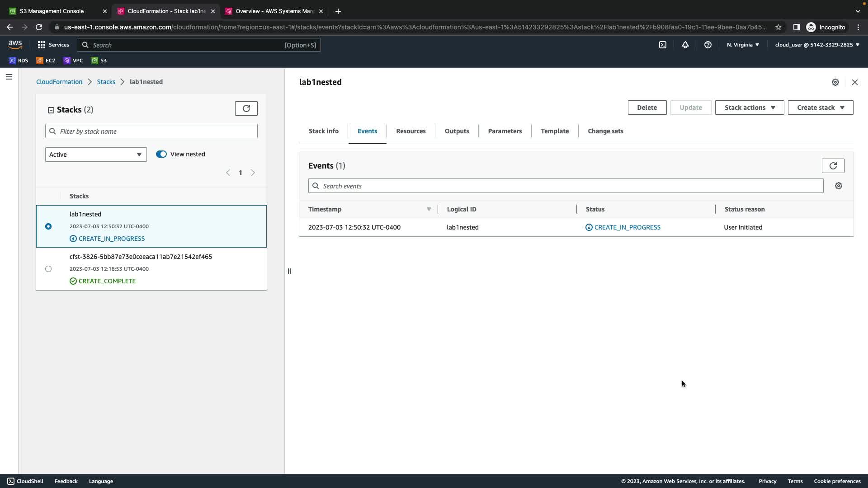Click the EC2 shortcut in favorites bar

pos(46,60)
